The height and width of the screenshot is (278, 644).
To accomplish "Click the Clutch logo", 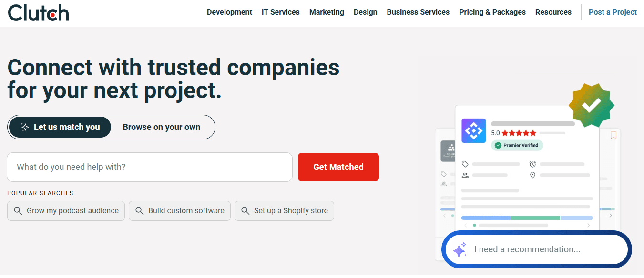I will (39, 12).
